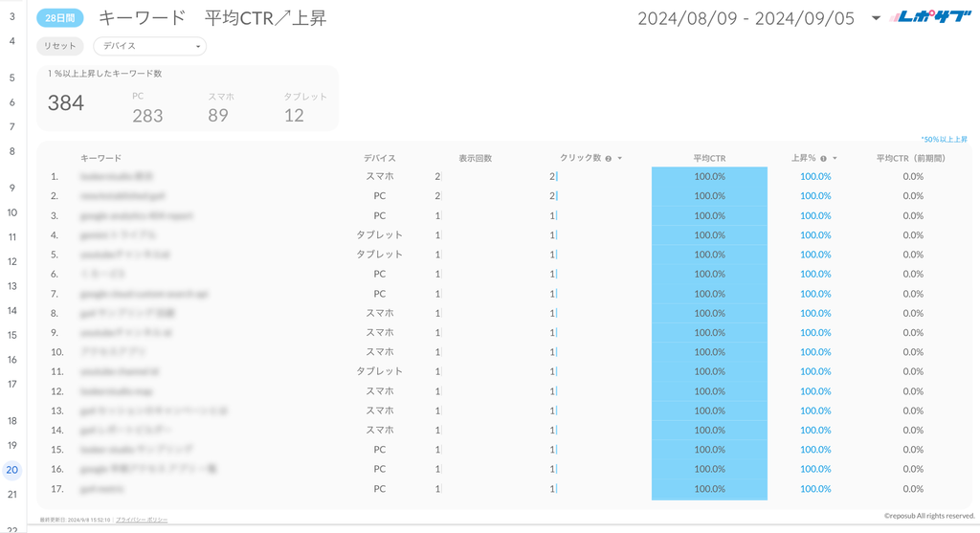Click the help icon beside クリック数

(x=609, y=159)
